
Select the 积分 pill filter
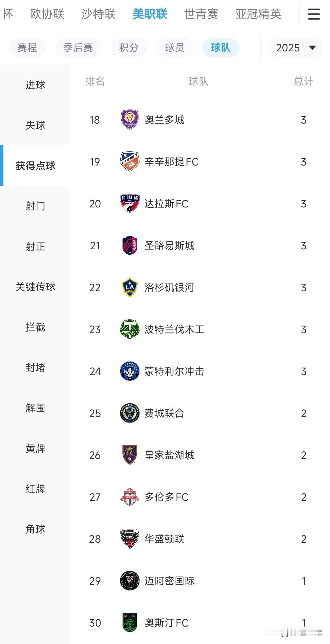pos(129,48)
